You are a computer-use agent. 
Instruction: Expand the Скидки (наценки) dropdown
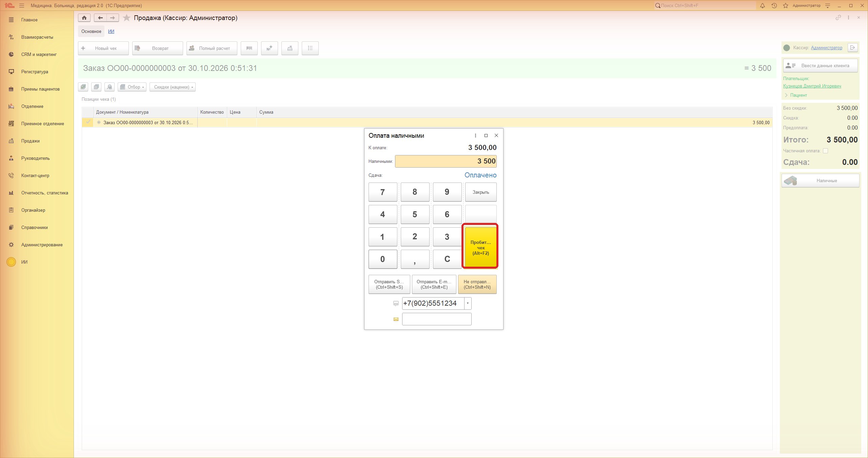(x=173, y=87)
